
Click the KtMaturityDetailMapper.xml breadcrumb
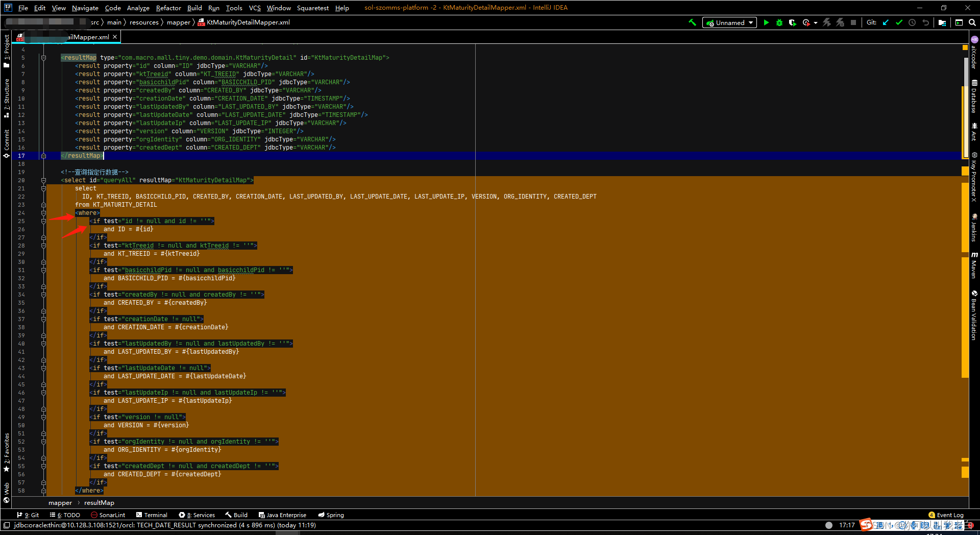click(x=244, y=22)
